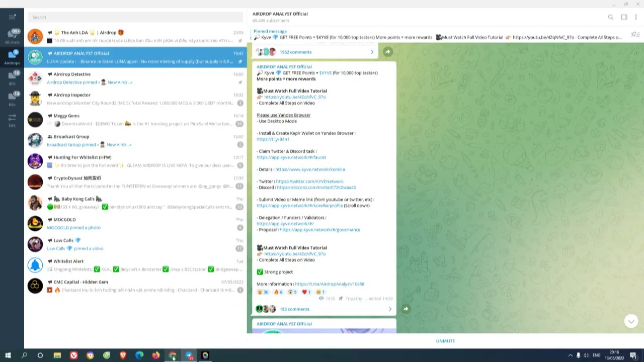Screen dimensions: 644x362
Task: Open the app.kyve.network governance proposal link
Action: (320, 230)
